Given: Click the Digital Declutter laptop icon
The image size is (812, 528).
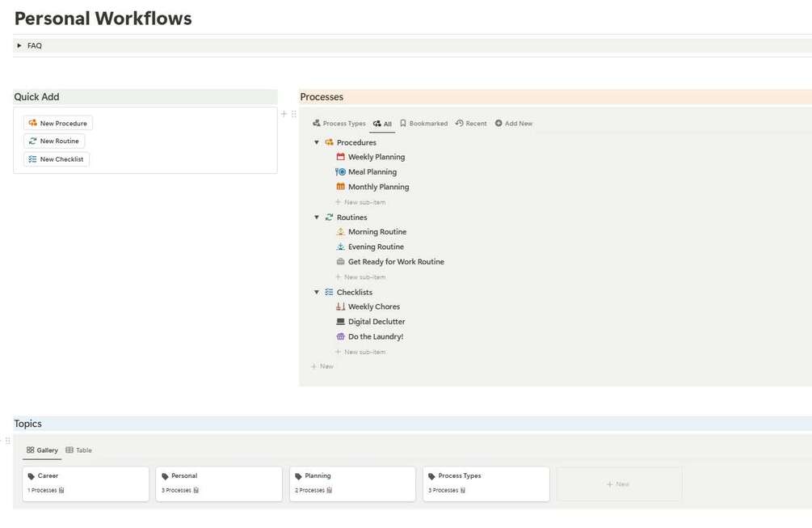Looking at the screenshot, I should pos(340,322).
